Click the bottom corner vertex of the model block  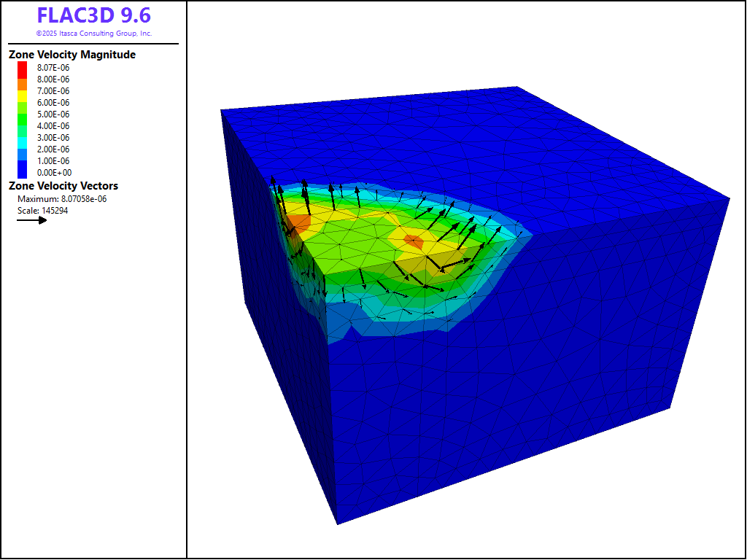click(337, 524)
